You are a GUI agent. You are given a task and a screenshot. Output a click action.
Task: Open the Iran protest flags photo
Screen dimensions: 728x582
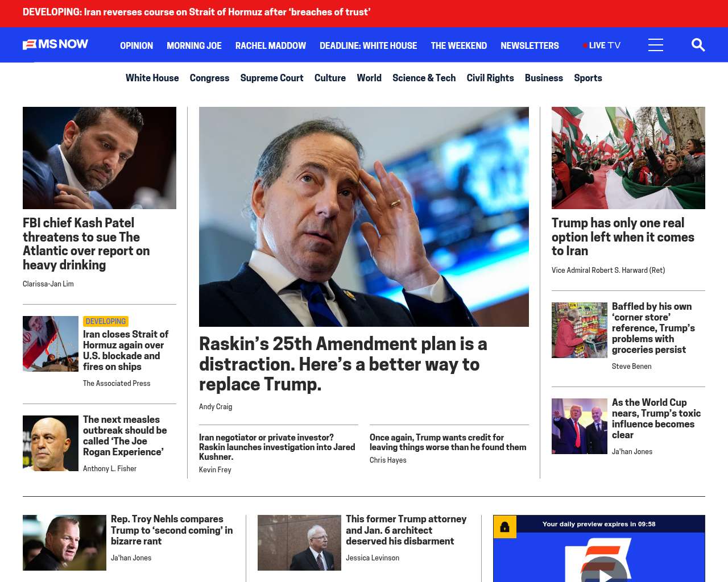(x=628, y=158)
